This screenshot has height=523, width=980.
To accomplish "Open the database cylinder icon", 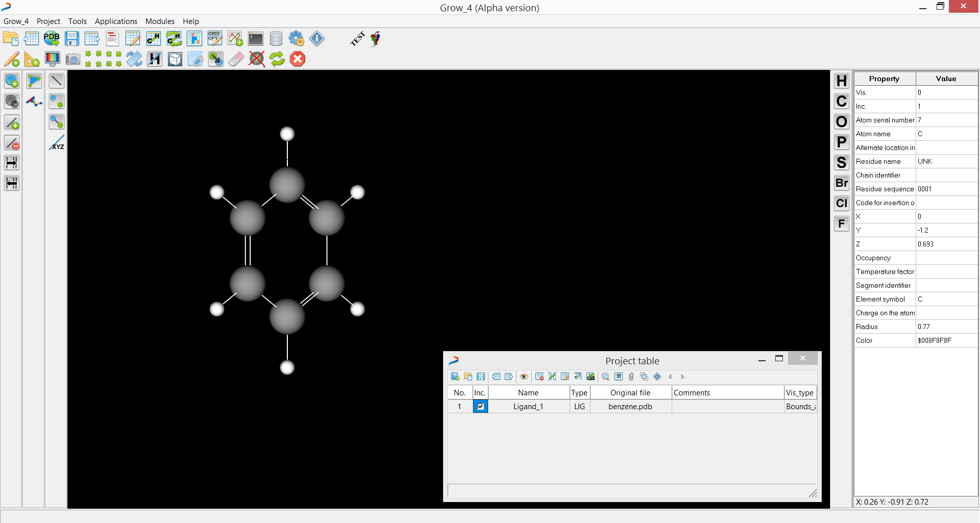I will tap(276, 38).
